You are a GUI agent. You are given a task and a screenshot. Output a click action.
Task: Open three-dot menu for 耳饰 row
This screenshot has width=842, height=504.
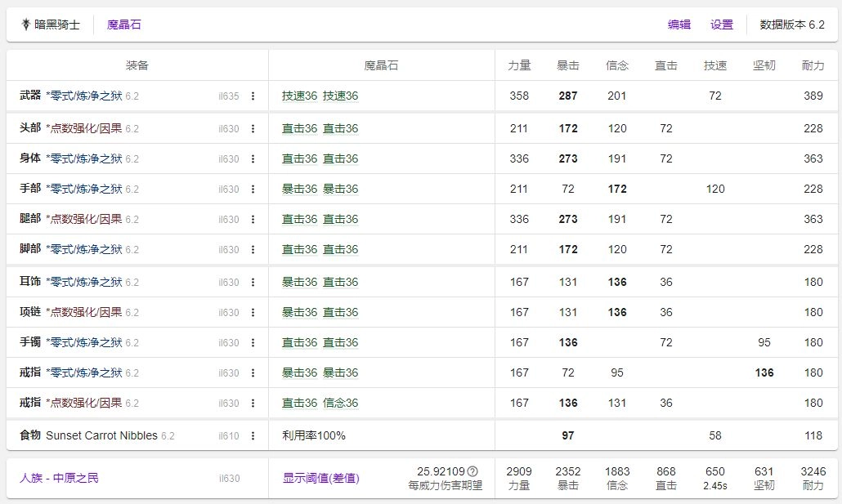click(253, 283)
